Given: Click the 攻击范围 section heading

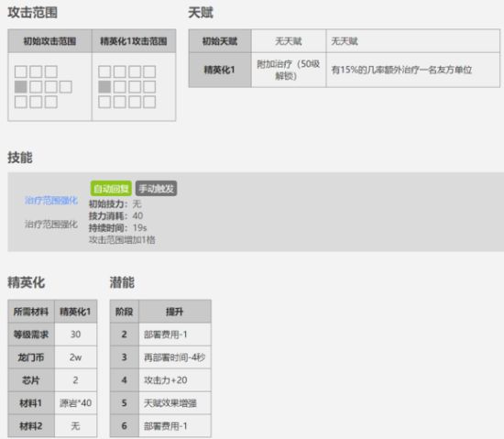Looking at the screenshot, I should 32,13.
